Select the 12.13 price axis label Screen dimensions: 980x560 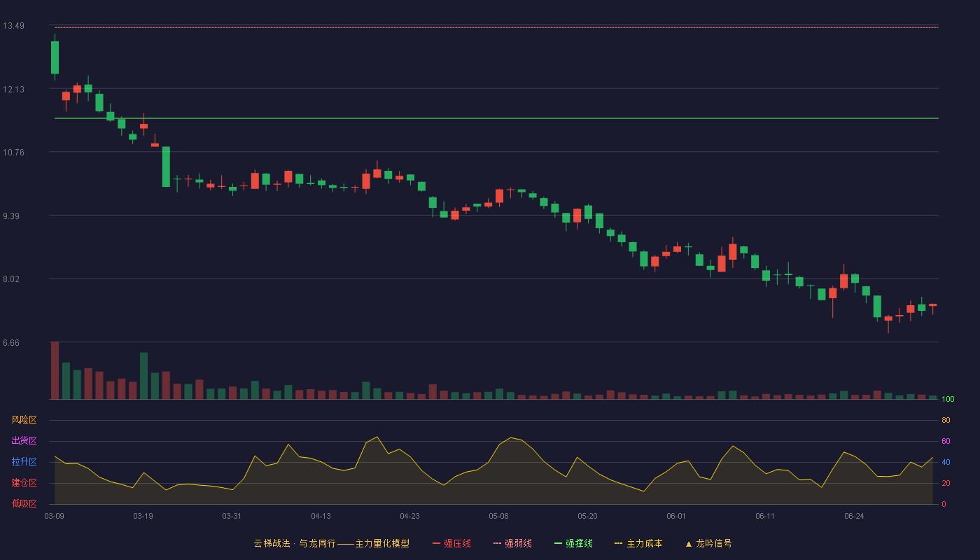pyautogui.click(x=13, y=90)
